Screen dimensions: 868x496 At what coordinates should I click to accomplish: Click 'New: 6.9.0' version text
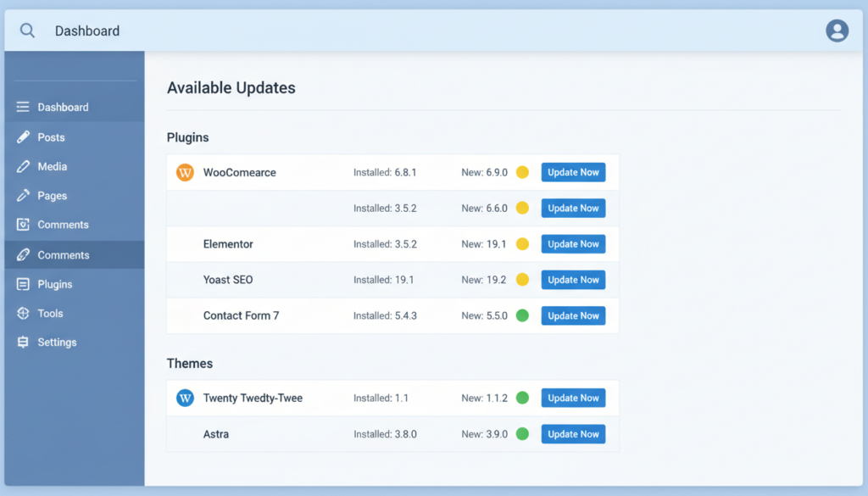click(484, 172)
